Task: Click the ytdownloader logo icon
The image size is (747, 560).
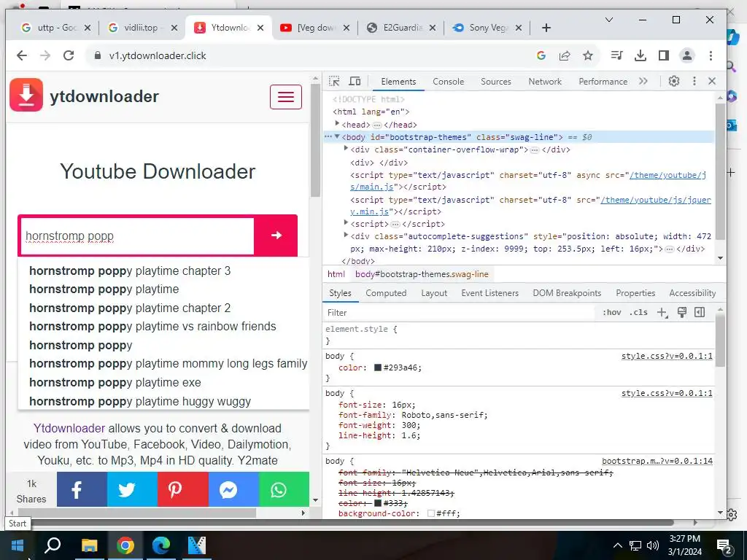Action: click(26, 95)
